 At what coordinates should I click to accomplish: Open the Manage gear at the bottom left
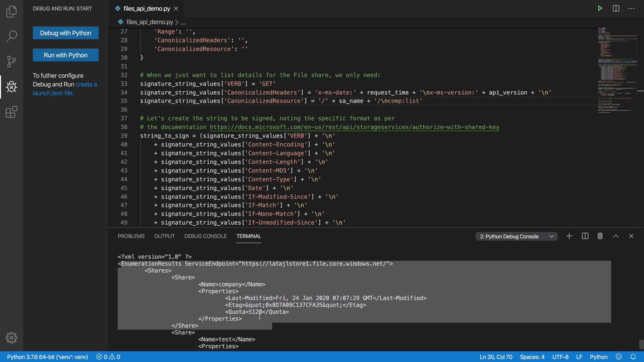pyautogui.click(x=11, y=338)
